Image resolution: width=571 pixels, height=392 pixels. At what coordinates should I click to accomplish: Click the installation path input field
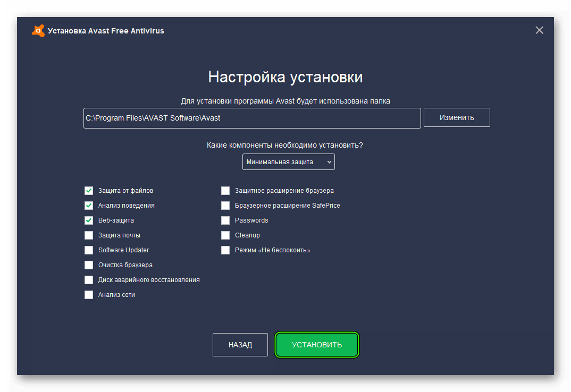(252, 118)
